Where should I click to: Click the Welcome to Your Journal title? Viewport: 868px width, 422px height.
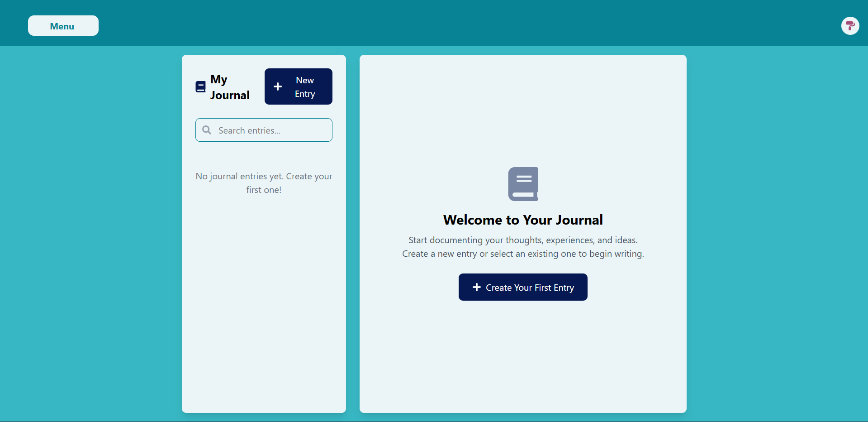click(522, 220)
